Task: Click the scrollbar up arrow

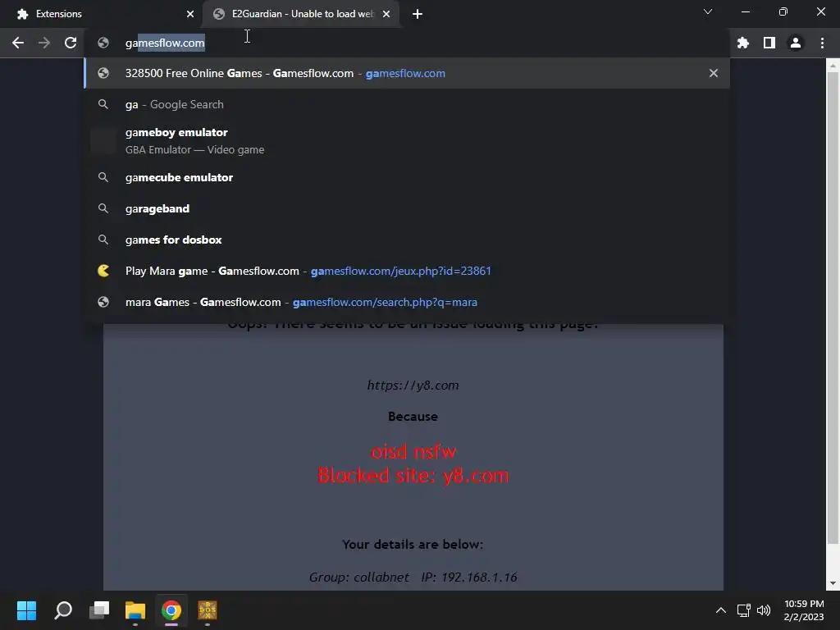Action: (x=833, y=66)
